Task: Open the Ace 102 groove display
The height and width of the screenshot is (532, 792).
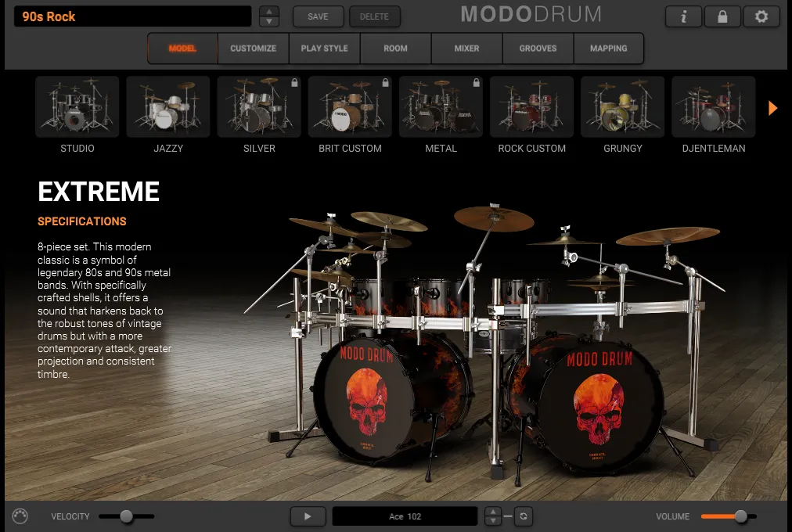Action: click(x=405, y=516)
